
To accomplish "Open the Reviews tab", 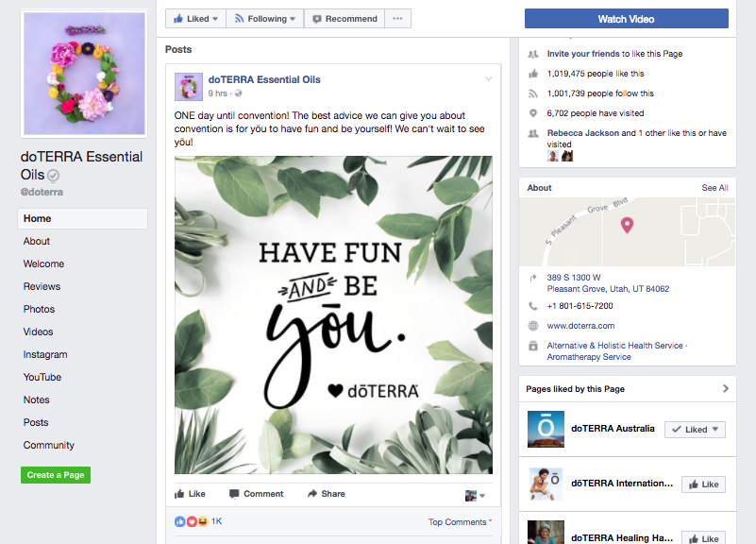I will (42, 286).
